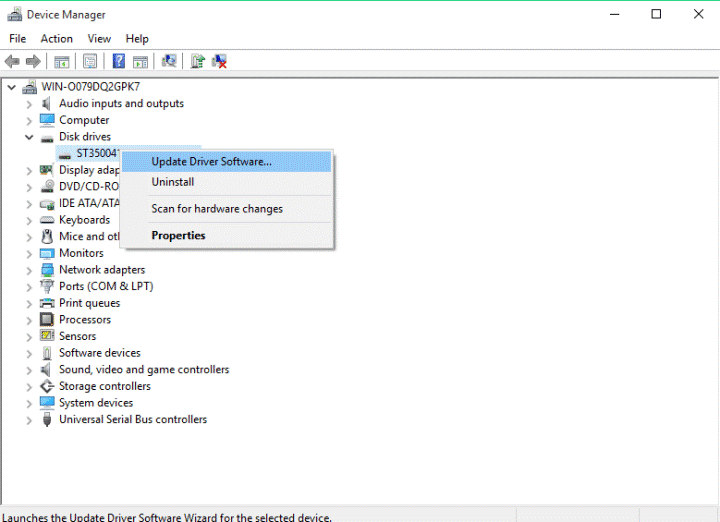Click the Computer category monitor icon

click(x=47, y=120)
